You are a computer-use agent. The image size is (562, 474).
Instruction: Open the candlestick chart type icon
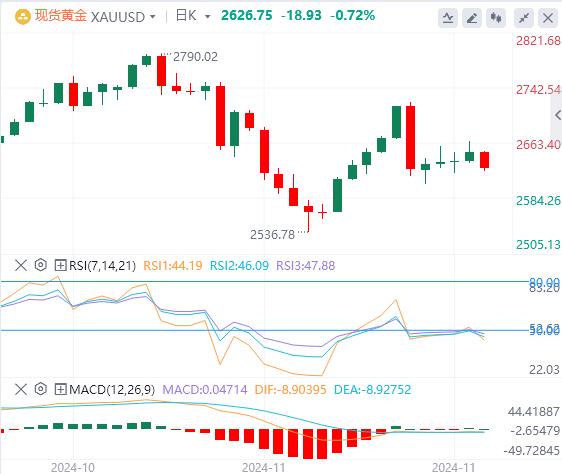[496, 18]
